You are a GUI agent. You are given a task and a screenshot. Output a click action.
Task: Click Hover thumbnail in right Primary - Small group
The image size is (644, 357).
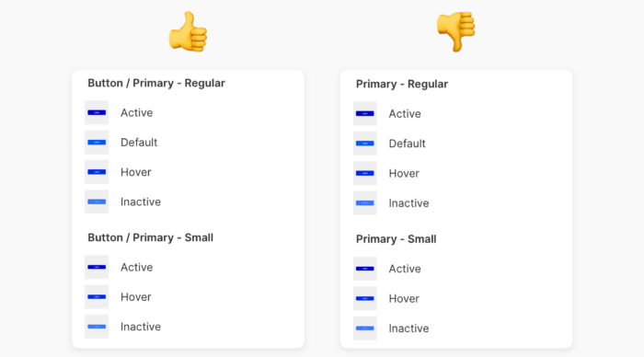(364, 298)
